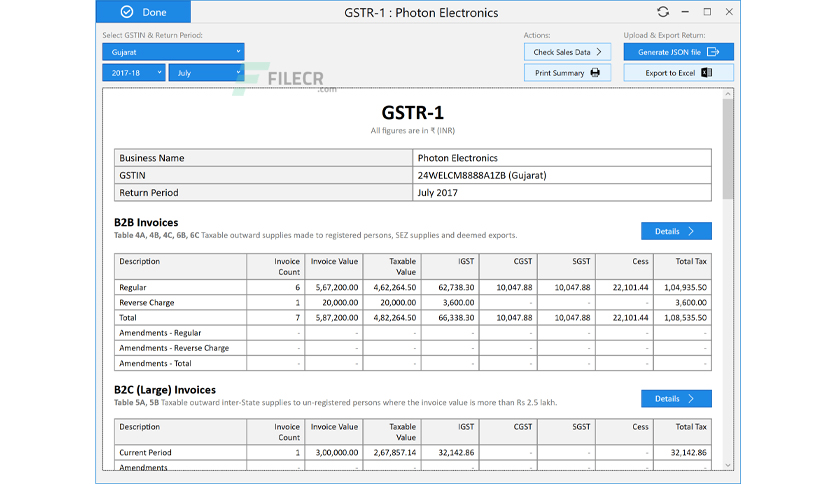Click the scrollbar up arrow
This screenshot has height=484, width=836.
pos(728,94)
